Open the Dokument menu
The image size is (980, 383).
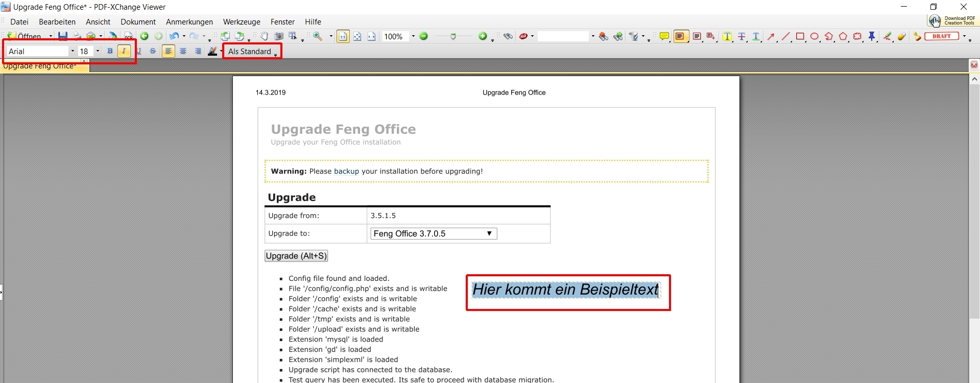pyautogui.click(x=138, y=21)
